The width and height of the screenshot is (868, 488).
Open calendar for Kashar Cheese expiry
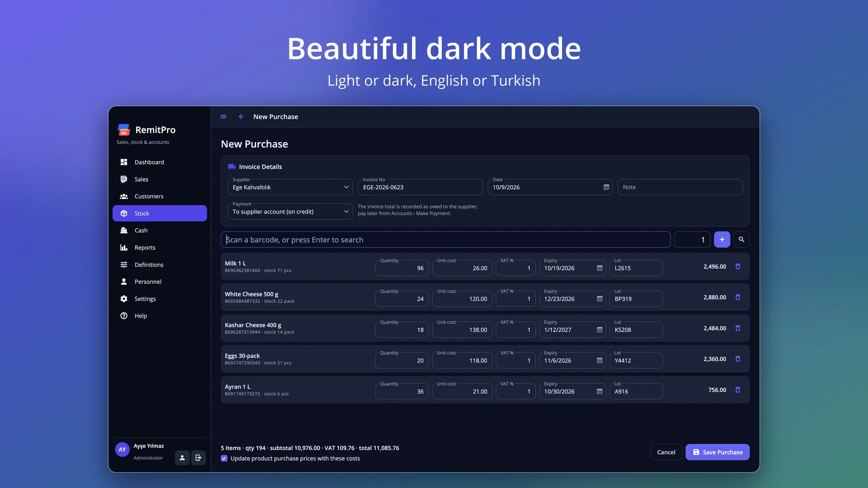(599, 330)
